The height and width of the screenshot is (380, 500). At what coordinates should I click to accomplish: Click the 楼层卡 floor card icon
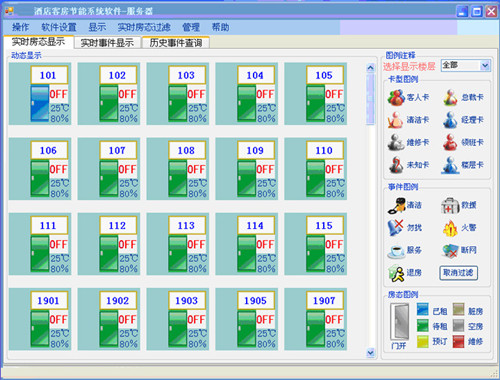[450, 165]
